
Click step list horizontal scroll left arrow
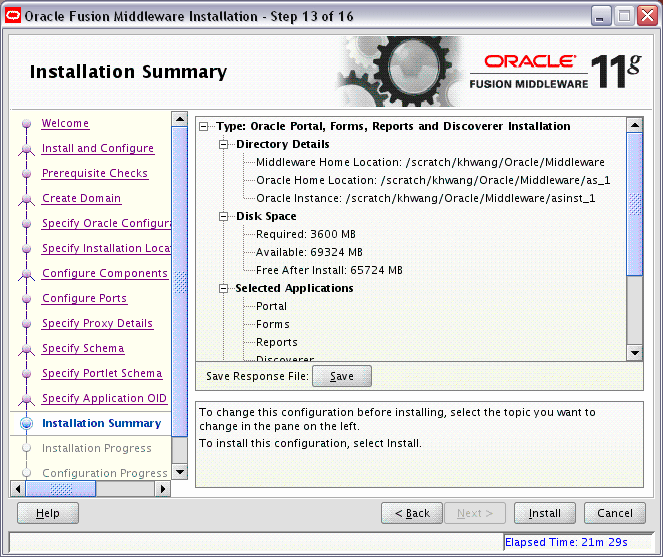pyautogui.click(x=18, y=489)
